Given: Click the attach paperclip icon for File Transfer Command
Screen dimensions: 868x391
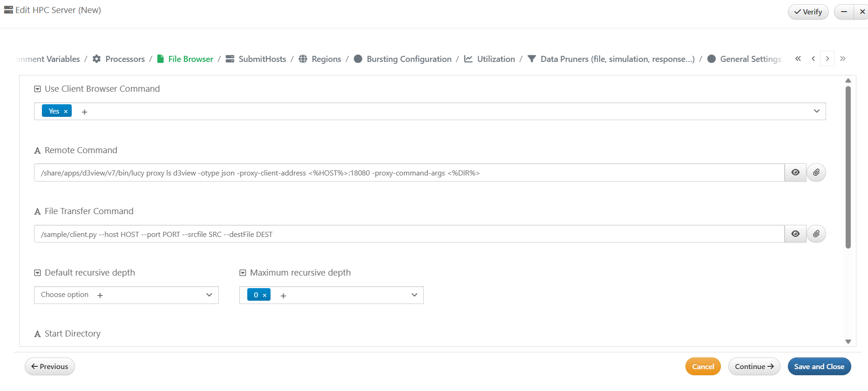Looking at the screenshot, I should [x=816, y=234].
